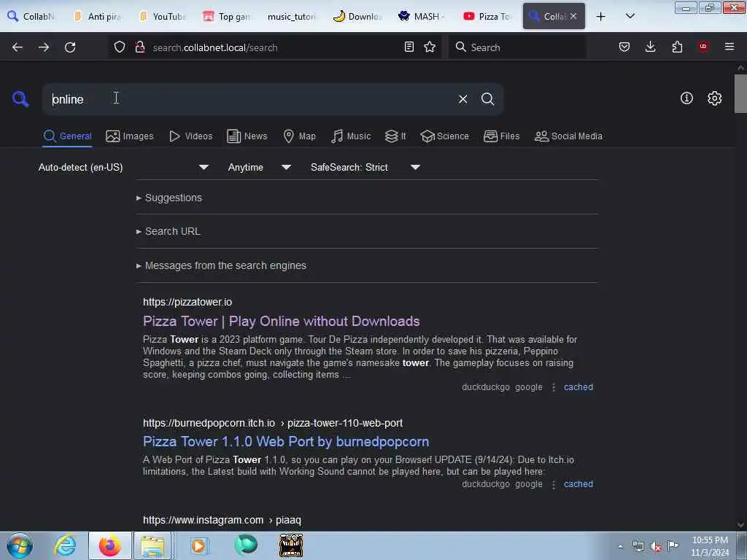Open Firefox from the taskbar
The image size is (747, 560).
[x=109, y=545]
